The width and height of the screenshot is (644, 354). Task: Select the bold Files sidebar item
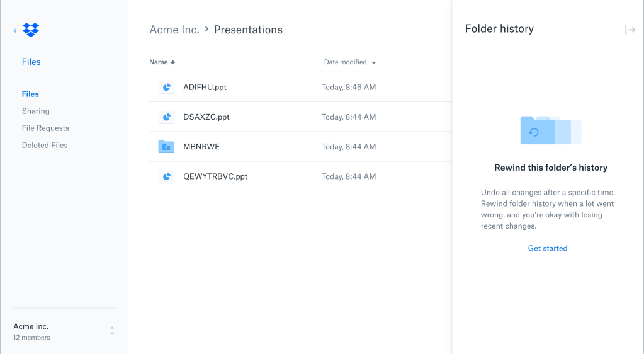pyautogui.click(x=30, y=94)
